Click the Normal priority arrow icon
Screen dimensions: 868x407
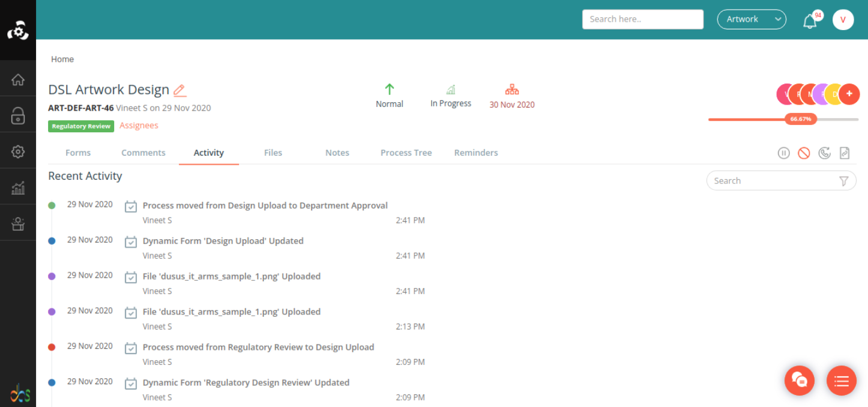pyautogui.click(x=389, y=89)
